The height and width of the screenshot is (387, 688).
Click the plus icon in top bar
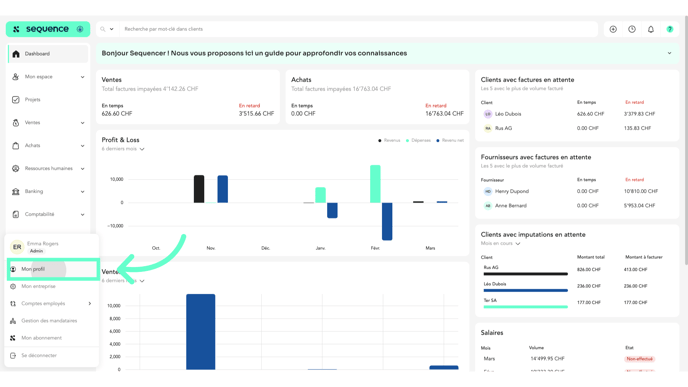pos(613,29)
